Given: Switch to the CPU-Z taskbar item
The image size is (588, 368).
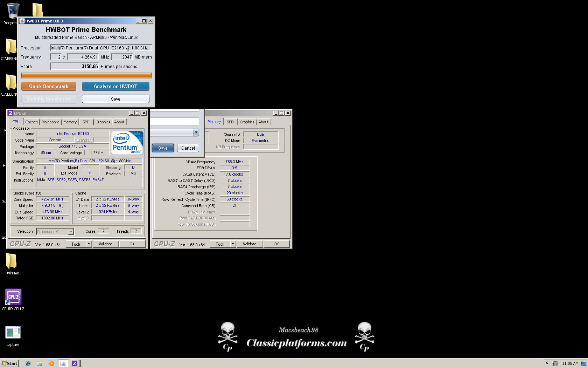Looking at the screenshot, I should [75, 363].
